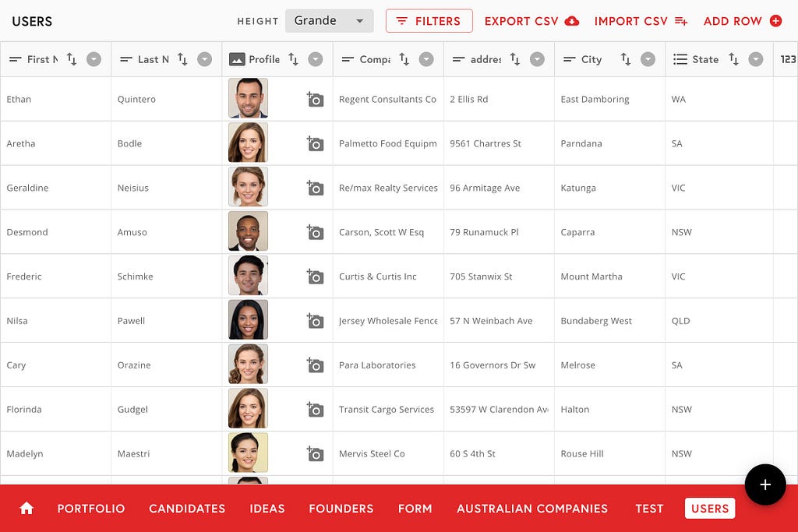798x532 pixels.
Task: Open Nilsa Pawell's profile photo
Action: pyautogui.click(x=248, y=319)
